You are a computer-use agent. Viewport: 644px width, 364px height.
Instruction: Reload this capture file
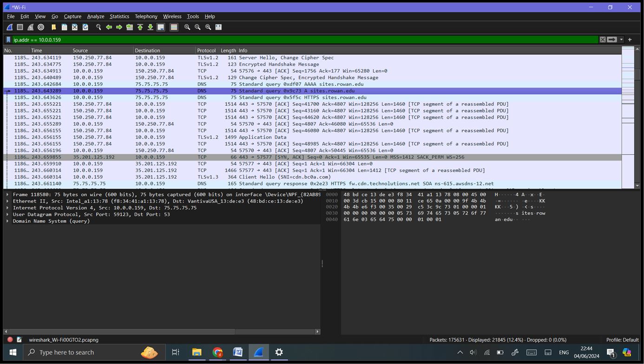(x=85, y=27)
